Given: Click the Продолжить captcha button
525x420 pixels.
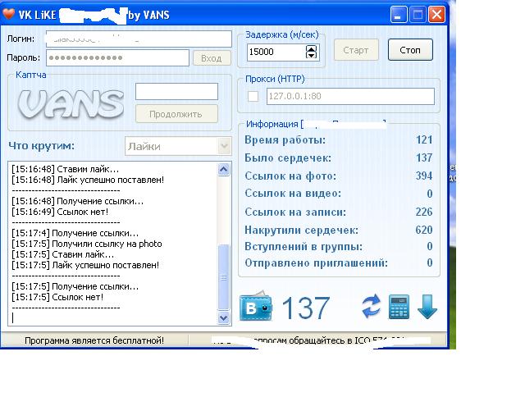Looking at the screenshot, I should [176, 114].
